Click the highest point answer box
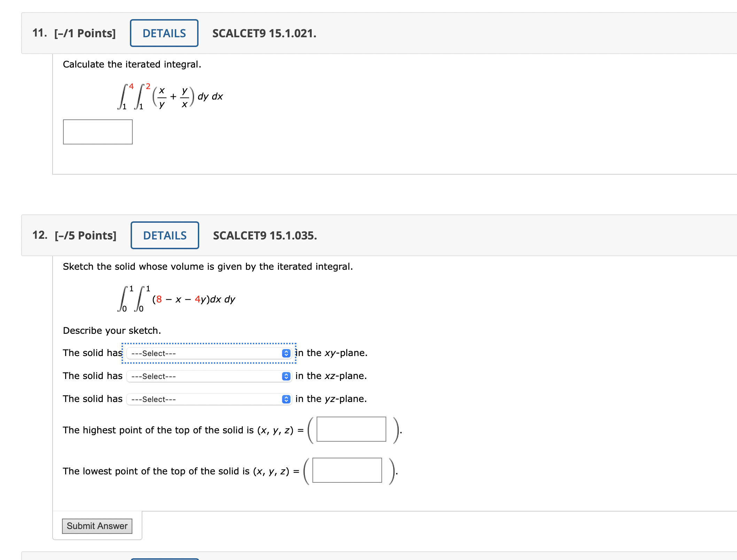The height and width of the screenshot is (560, 737). click(x=351, y=430)
